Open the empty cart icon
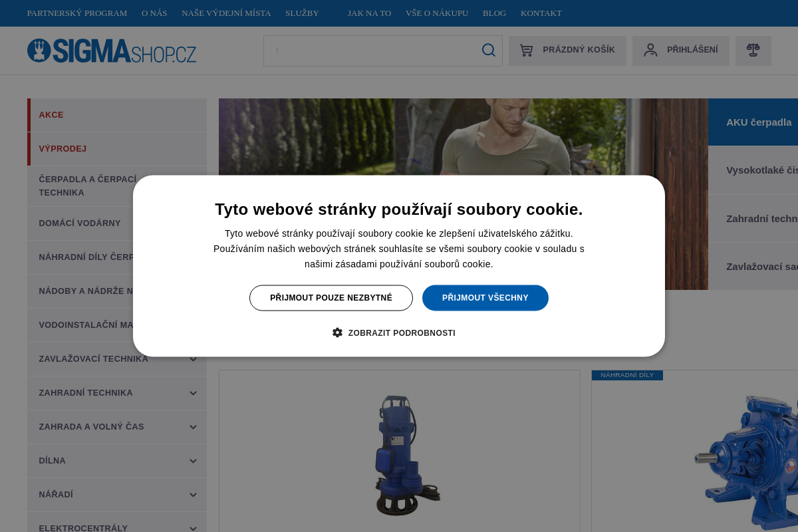The width and height of the screenshot is (798, 532). click(x=527, y=51)
